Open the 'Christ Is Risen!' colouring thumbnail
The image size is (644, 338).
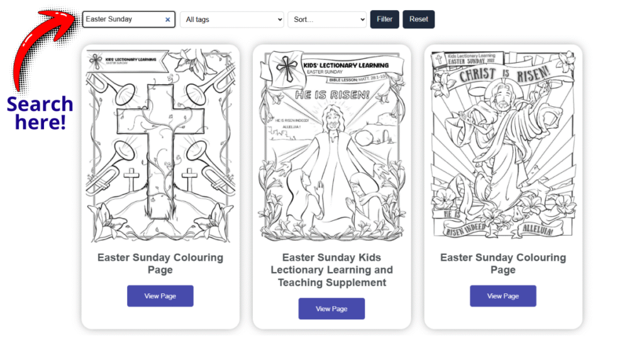click(502, 144)
